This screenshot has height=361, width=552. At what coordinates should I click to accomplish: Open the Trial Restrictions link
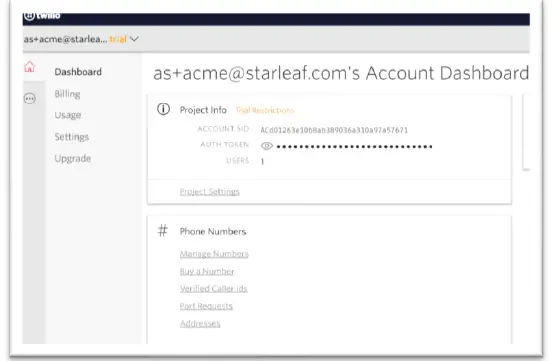point(265,110)
